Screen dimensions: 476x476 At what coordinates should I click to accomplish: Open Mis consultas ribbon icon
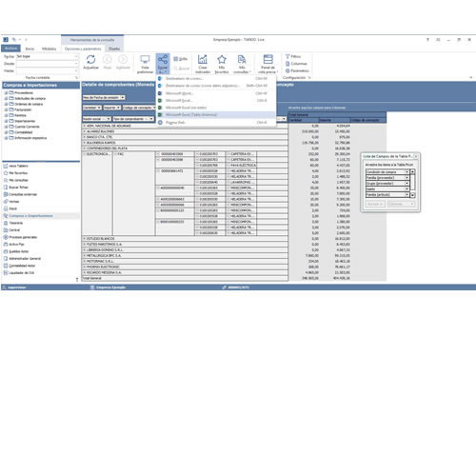click(242, 59)
